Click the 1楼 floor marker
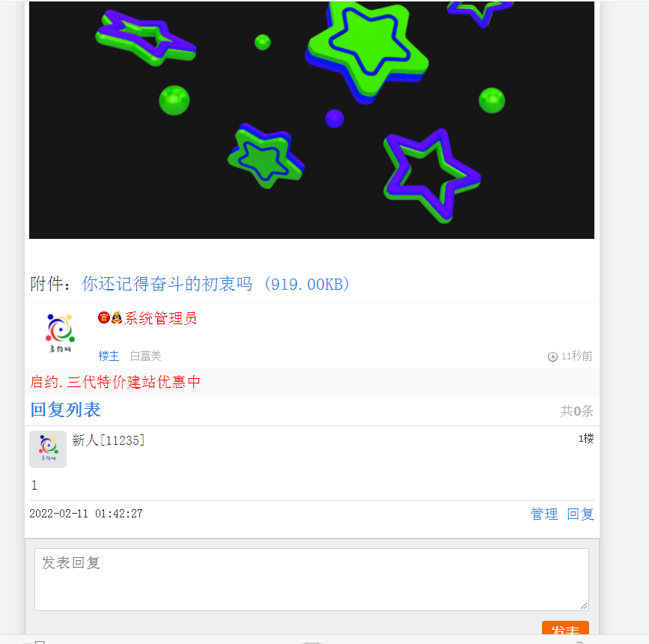The height and width of the screenshot is (644, 649). point(585,439)
